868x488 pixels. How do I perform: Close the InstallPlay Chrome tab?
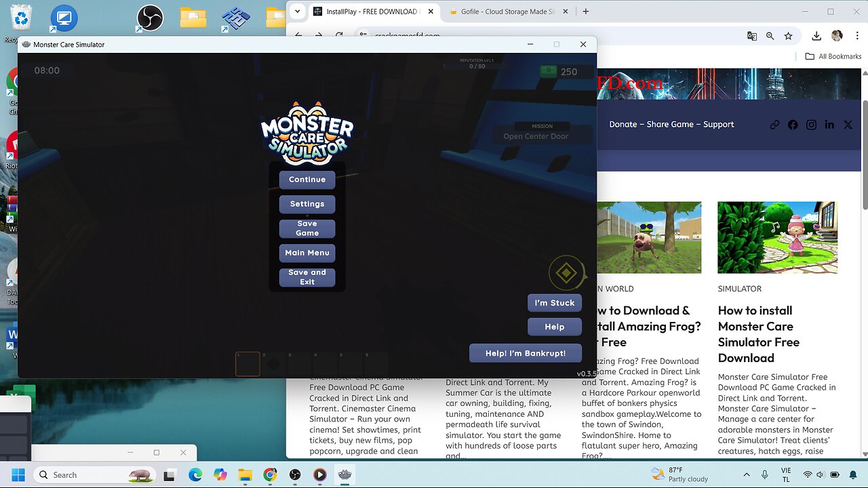(430, 12)
